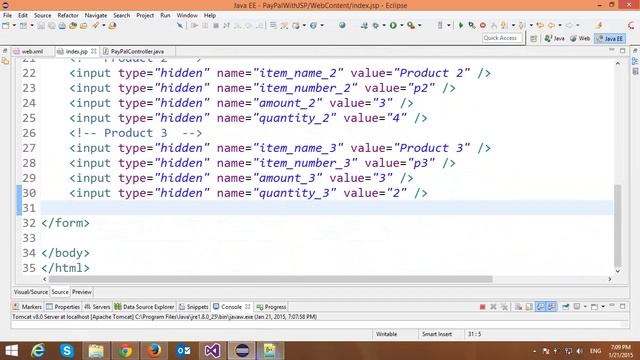This screenshot has height=360, width=640.
Task: Toggle Show Console on Standard Error button
Action: pyautogui.click(x=551, y=307)
